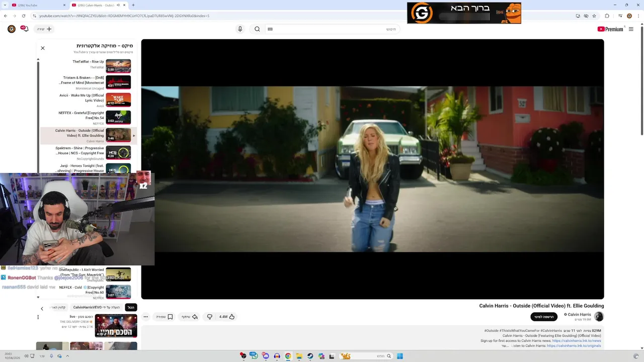Start voice search with the microphone icon
This screenshot has height=362, width=644.
point(240,29)
